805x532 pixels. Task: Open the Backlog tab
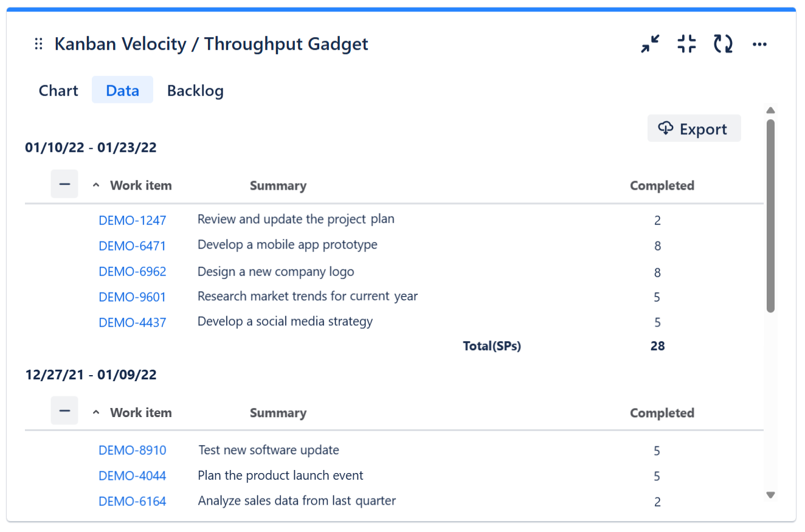[195, 90]
